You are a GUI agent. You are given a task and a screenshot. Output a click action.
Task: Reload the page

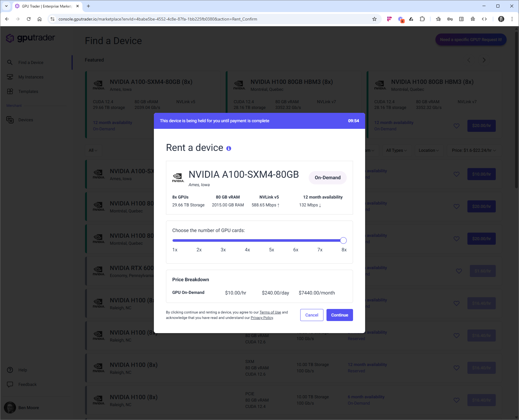pyautogui.click(x=29, y=19)
